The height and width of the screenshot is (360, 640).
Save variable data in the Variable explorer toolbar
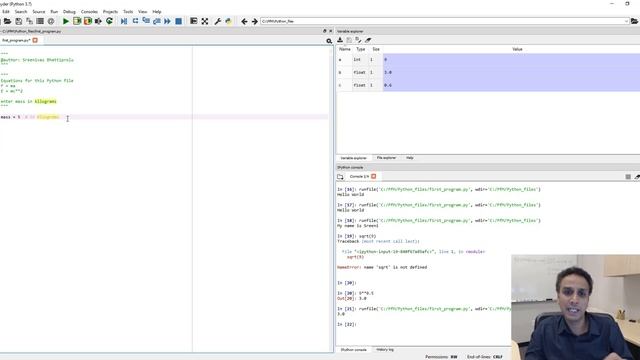349,40
